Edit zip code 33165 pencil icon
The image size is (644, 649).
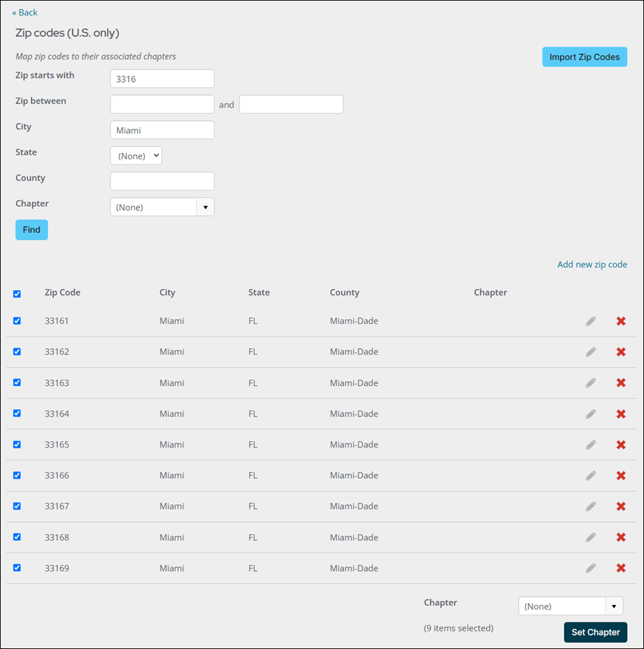[591, 445]
